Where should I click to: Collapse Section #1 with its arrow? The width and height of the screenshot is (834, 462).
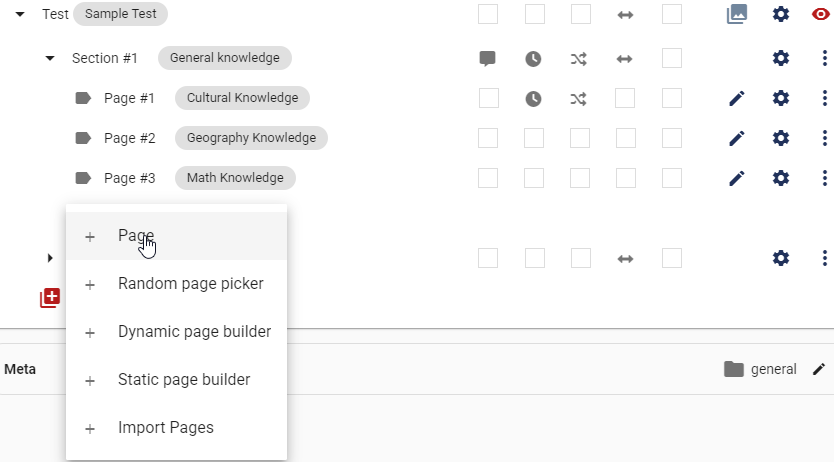[x=50, y=58]
